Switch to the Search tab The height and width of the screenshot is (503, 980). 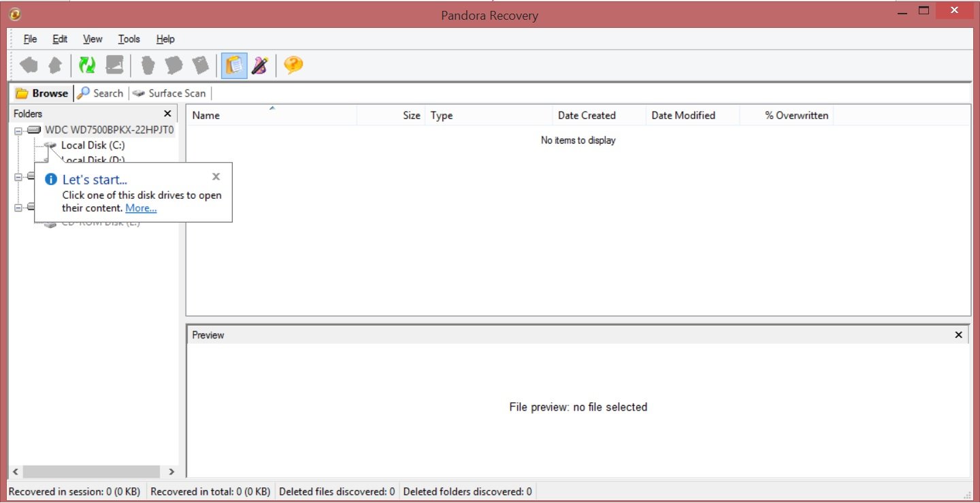click(100, 93)
